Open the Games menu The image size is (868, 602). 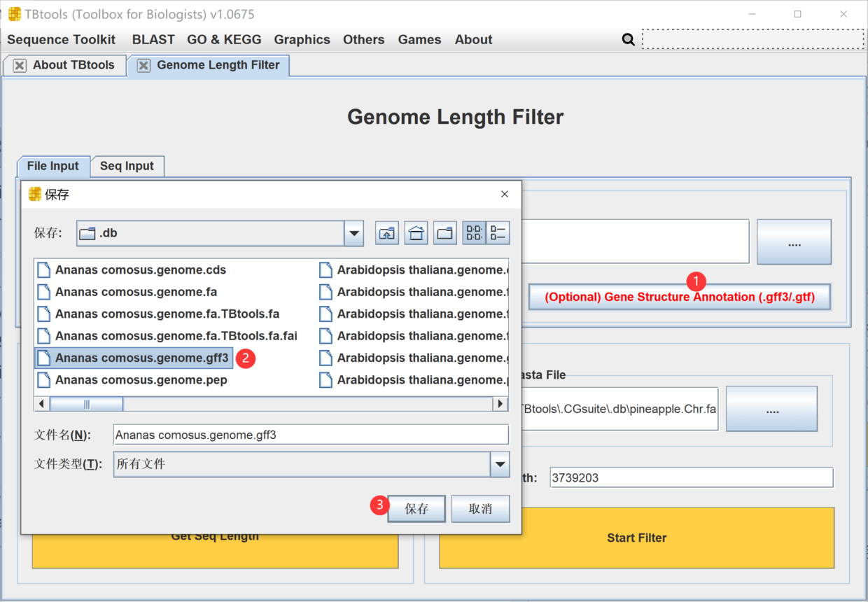point(419,40)
